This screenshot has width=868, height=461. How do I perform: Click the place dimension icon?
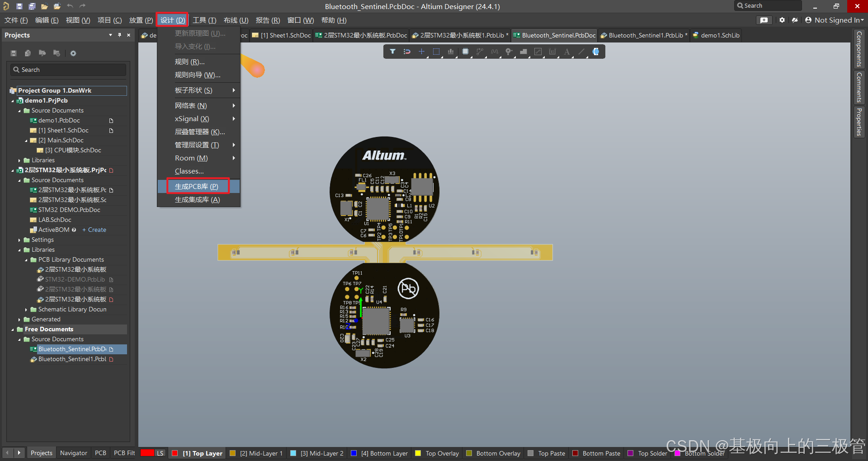point(552,52)
